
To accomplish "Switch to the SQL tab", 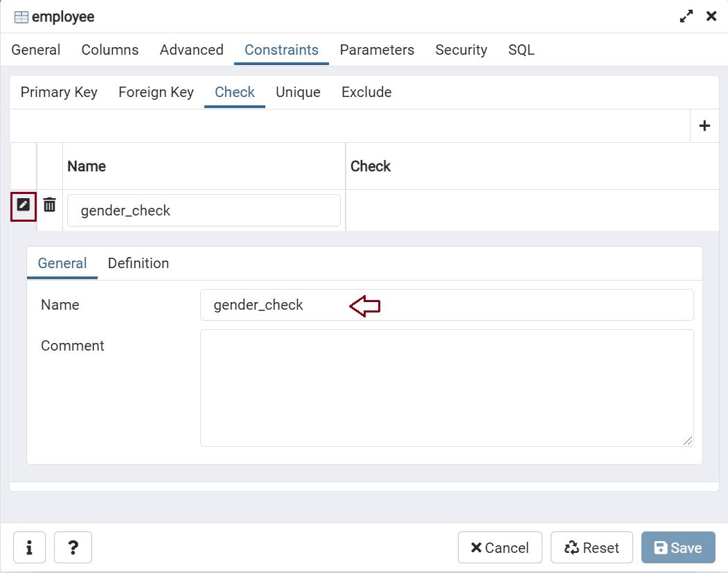I will [521, 50].
